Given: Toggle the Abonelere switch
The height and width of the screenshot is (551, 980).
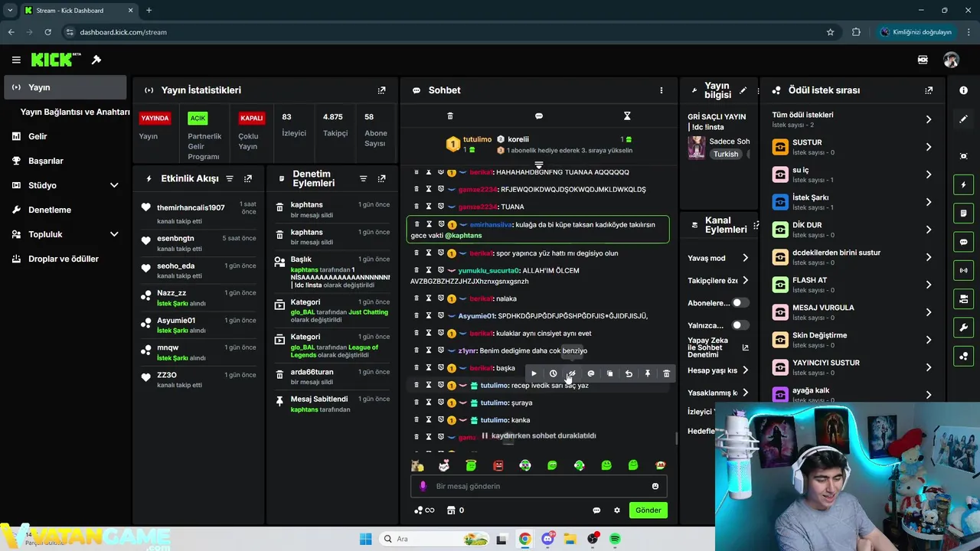Looking at the screenshot, I should pos(740,303).
